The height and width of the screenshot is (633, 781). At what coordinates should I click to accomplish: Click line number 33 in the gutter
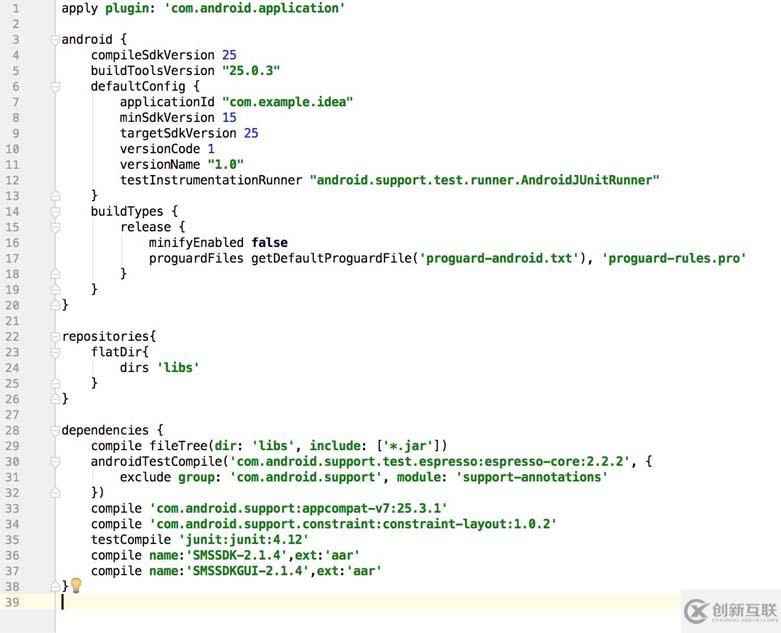click(x=12, y=508)
